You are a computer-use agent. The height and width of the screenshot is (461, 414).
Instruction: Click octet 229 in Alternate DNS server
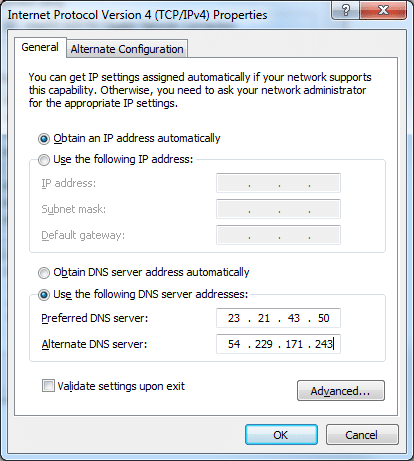(x=264, y=344)
